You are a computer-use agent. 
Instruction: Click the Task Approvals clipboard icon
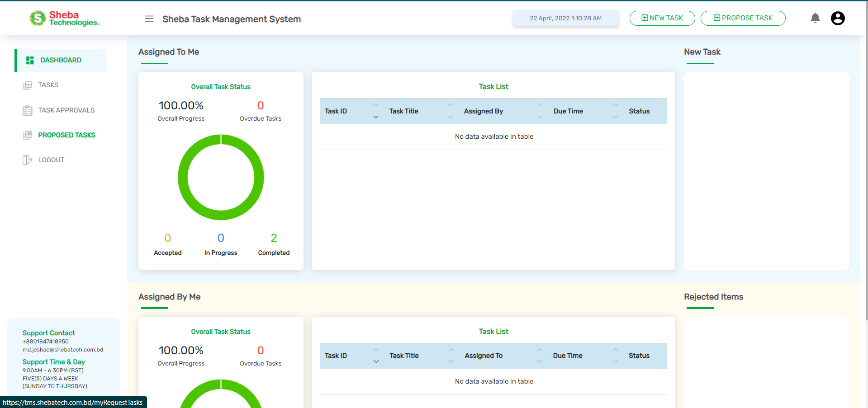28,110
